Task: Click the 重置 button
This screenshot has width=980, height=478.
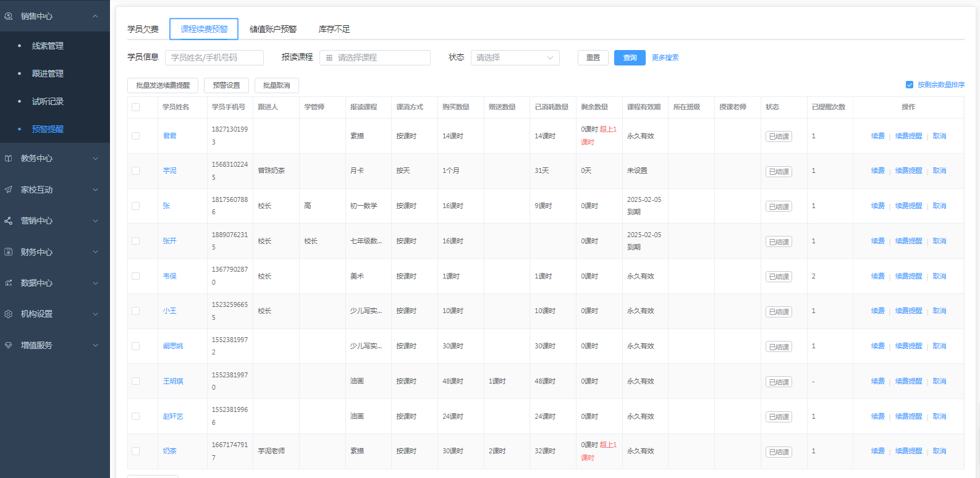Action: click(593, 57)
